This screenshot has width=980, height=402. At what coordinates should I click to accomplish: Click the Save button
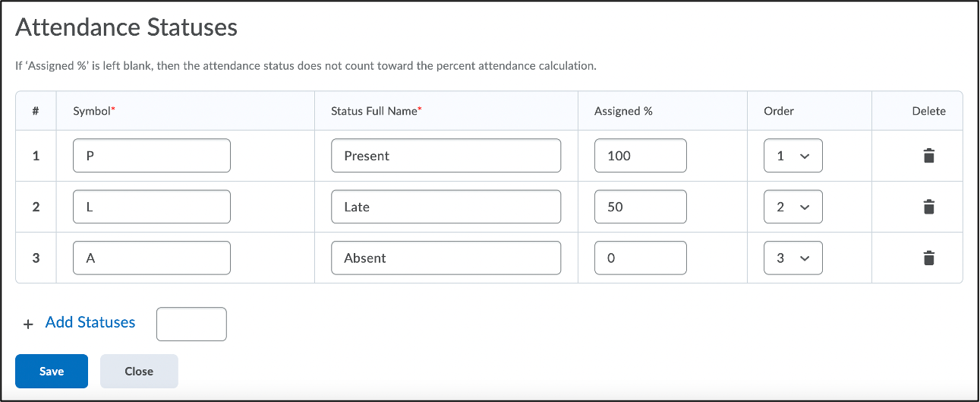point(52,371)
